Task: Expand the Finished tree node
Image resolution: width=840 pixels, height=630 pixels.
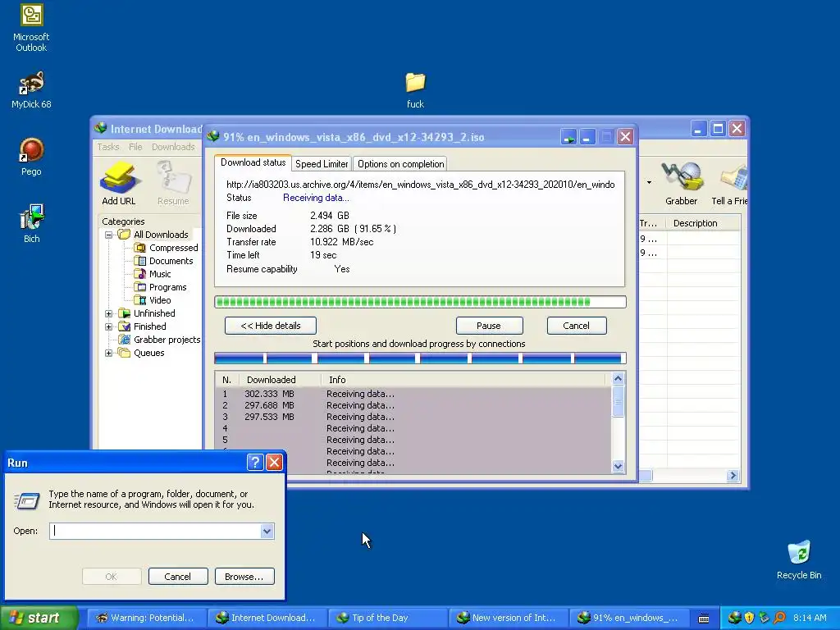Action: click(109, 326)
